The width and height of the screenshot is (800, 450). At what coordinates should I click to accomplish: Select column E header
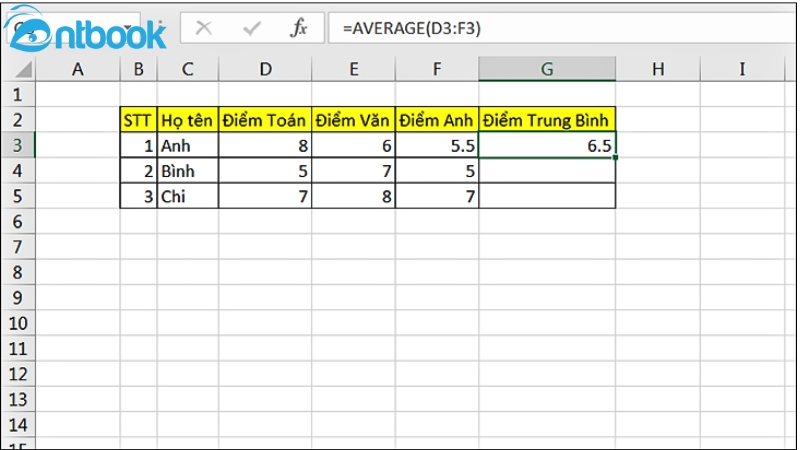coord(353,69)
